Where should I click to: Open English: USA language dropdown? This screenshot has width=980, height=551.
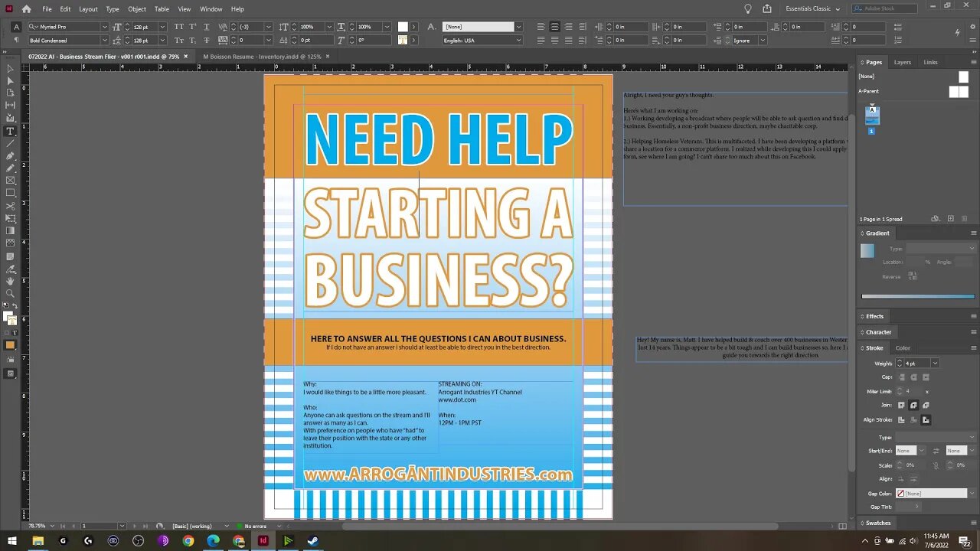click(518, 40)
